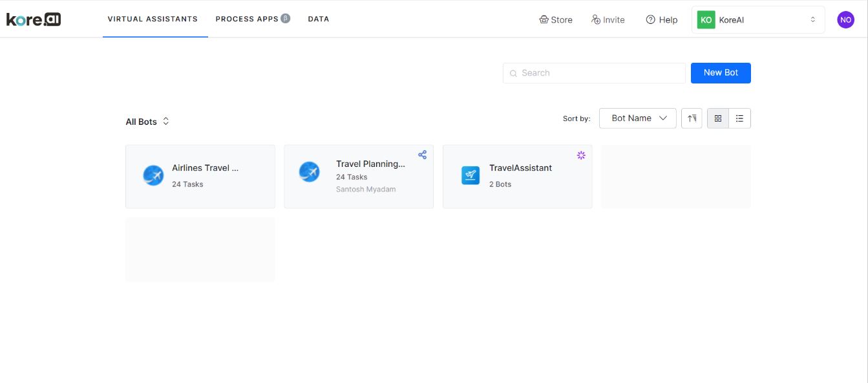Open the Virtual Assistants tab

(153, 19)
